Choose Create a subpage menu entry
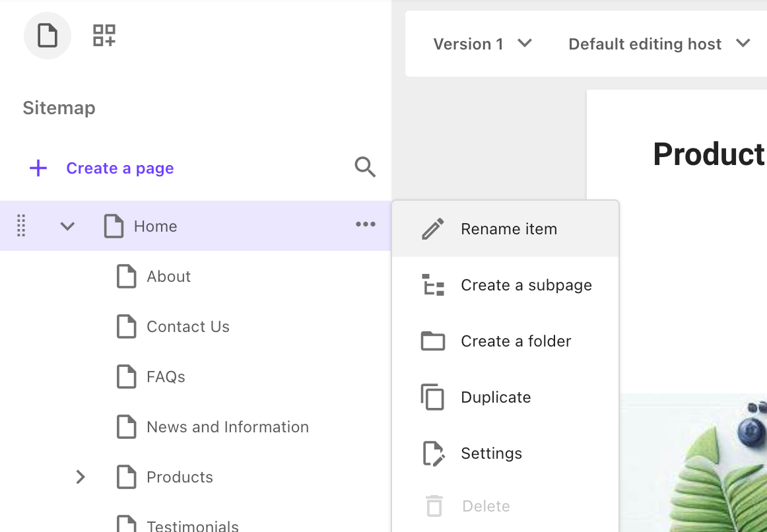The height and width of the screenshot is (532, 767). click(506, 285)
